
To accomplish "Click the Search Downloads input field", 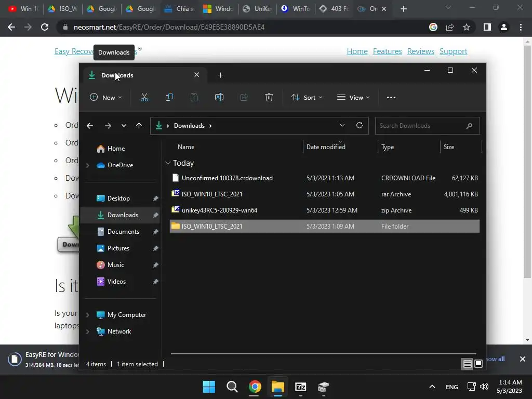I will (427, 126).
